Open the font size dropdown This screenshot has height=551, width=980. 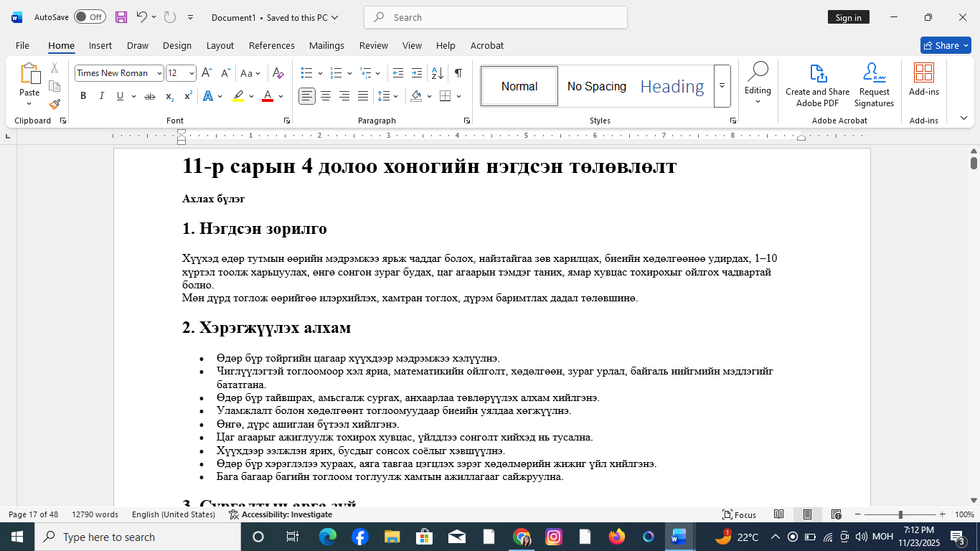point(190,72)
